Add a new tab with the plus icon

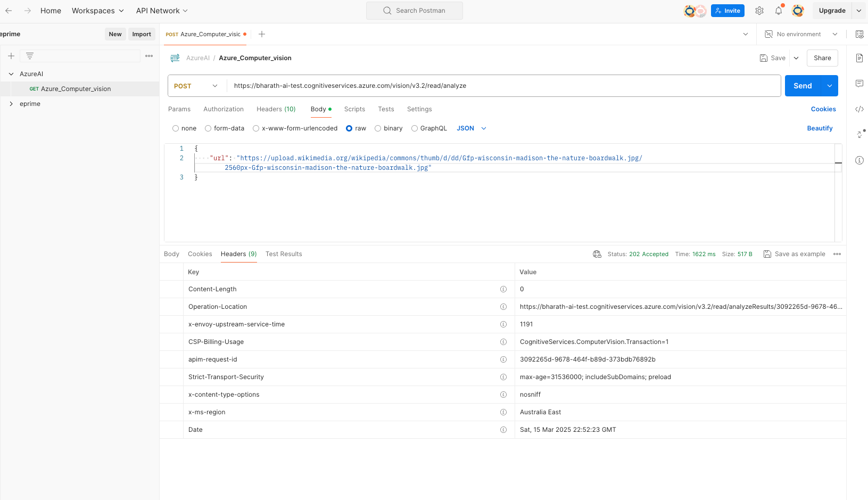tap(262, 34)
